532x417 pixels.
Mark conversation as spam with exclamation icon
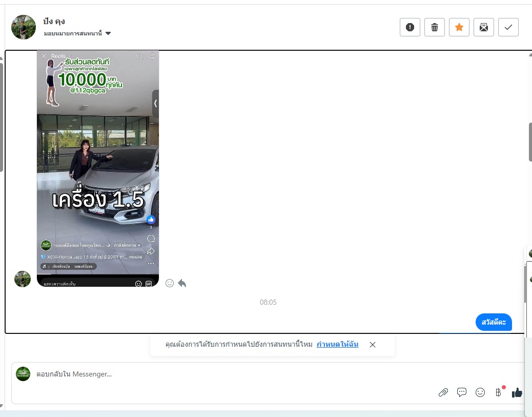pos(410,27)
